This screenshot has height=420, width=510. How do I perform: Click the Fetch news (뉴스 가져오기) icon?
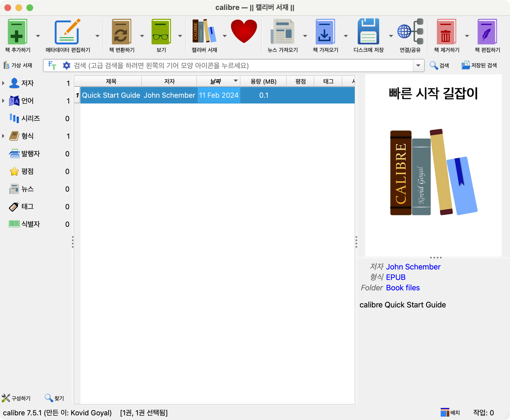[x=283, y=32]
